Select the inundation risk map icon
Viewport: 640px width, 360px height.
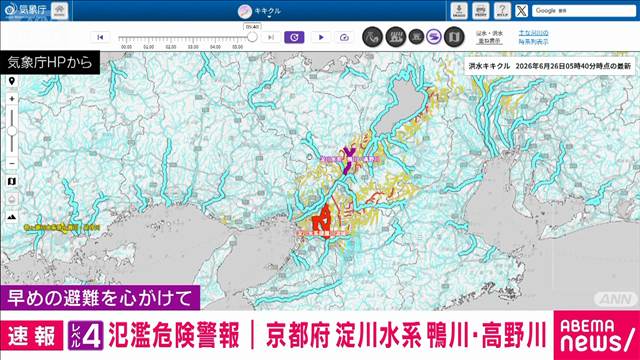396,37
